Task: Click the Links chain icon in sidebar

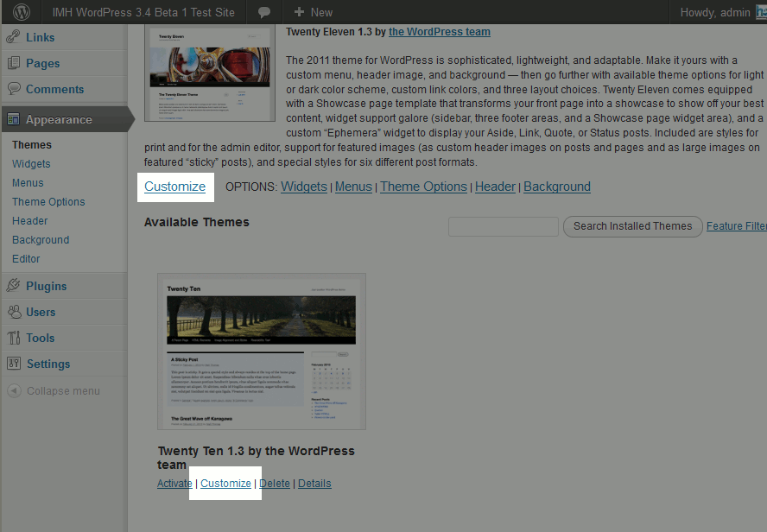Action: click(x=14, y=37)
